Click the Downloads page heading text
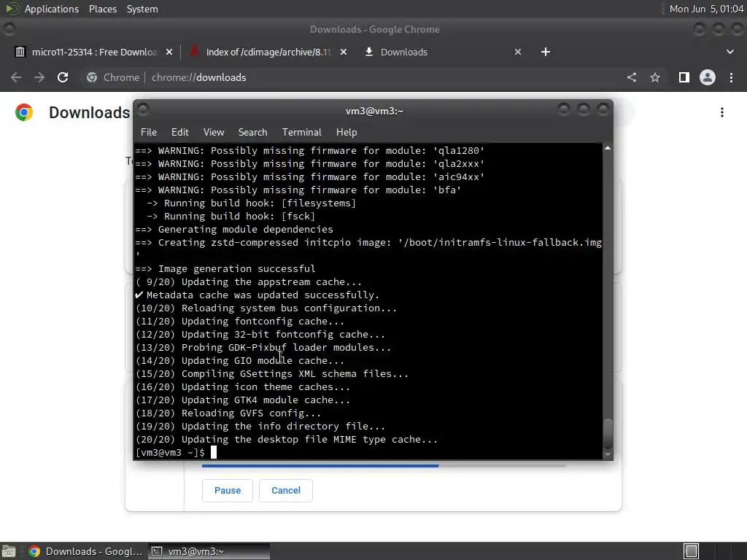The image size is (747, 560). pyautogui.click(x=90, y=112)
